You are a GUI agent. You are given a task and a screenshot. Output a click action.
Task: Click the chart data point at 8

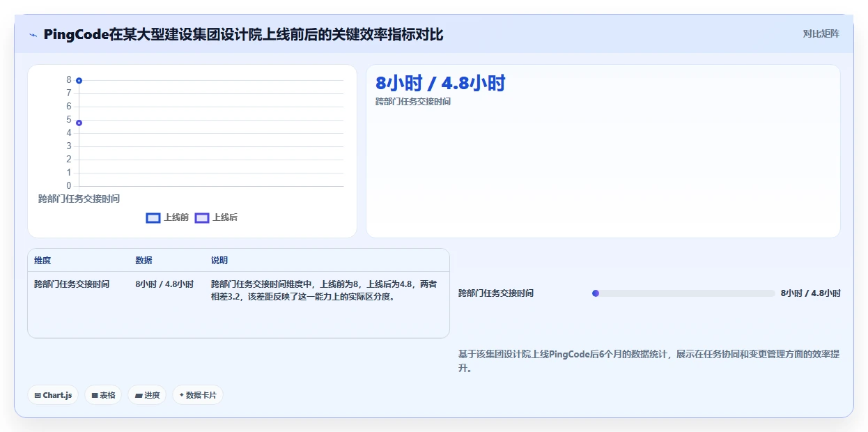[79, 81]
